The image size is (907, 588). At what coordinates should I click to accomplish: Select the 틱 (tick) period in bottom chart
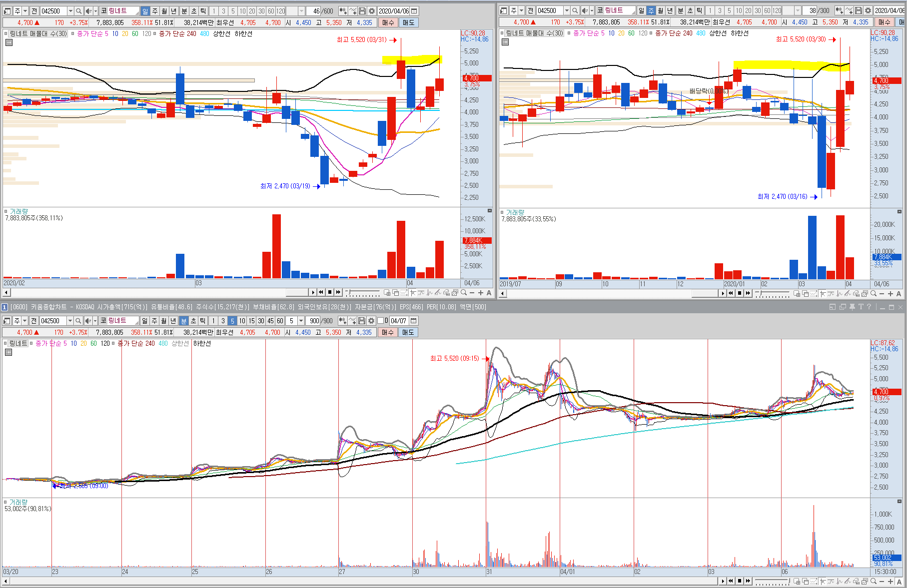point(202,321)
